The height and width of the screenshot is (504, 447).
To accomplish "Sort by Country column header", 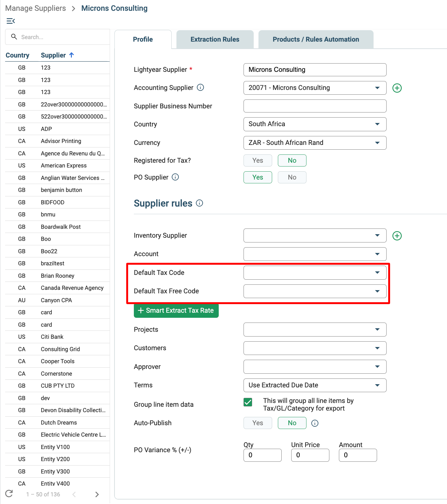I will (17, 55).
